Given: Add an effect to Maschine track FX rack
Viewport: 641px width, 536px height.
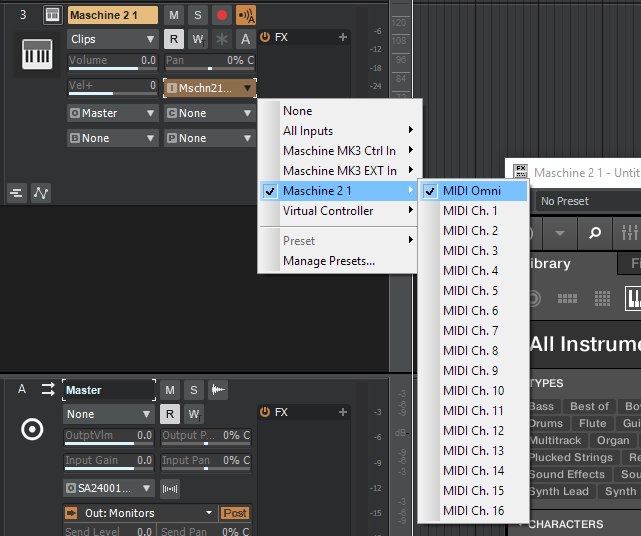Looking at the screenshot, I should (343, 37).
